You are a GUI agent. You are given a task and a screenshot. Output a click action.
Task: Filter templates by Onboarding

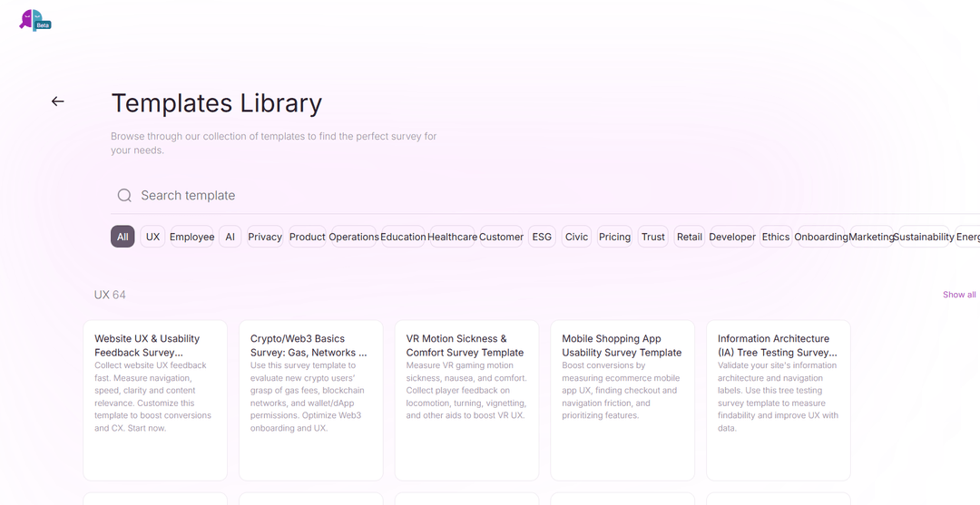821,237
